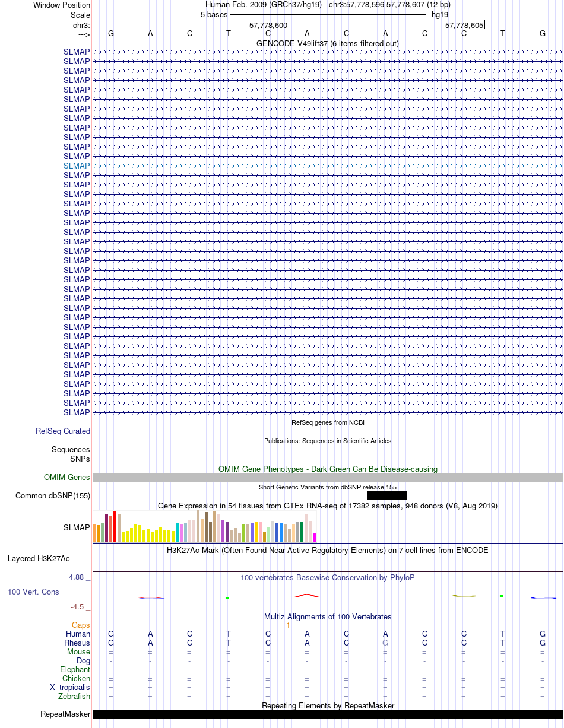The image size is (564, 728).
Task: Click the orange insertion tick in the Rhesus row
Action: tap(289, 642)
